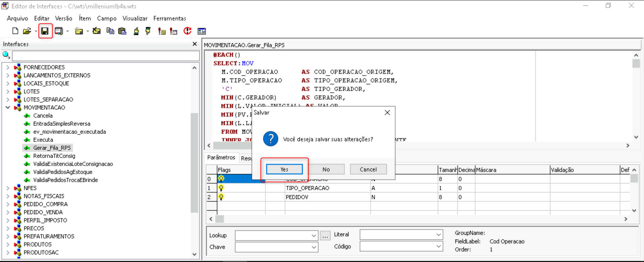Viewport: 644px width, 262px height.
Task: Open the Literal dropdown
Action: [x=438, y=235]
